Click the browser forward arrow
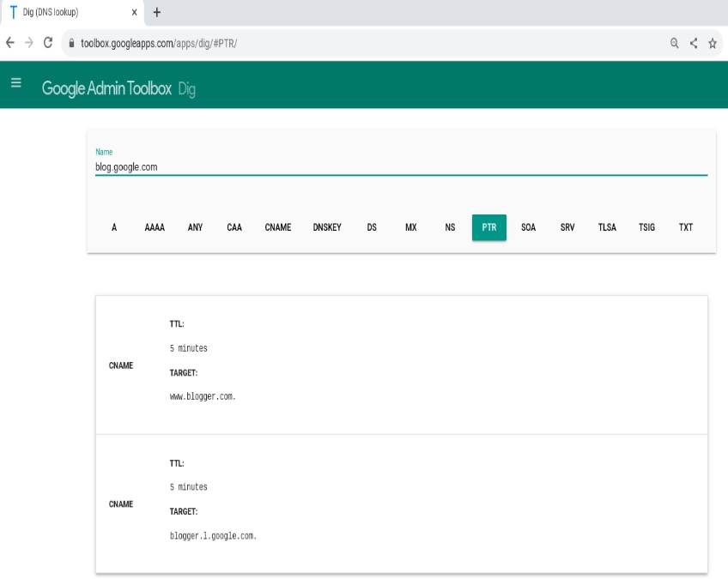728x579 pixels. (x=29, y=43)
